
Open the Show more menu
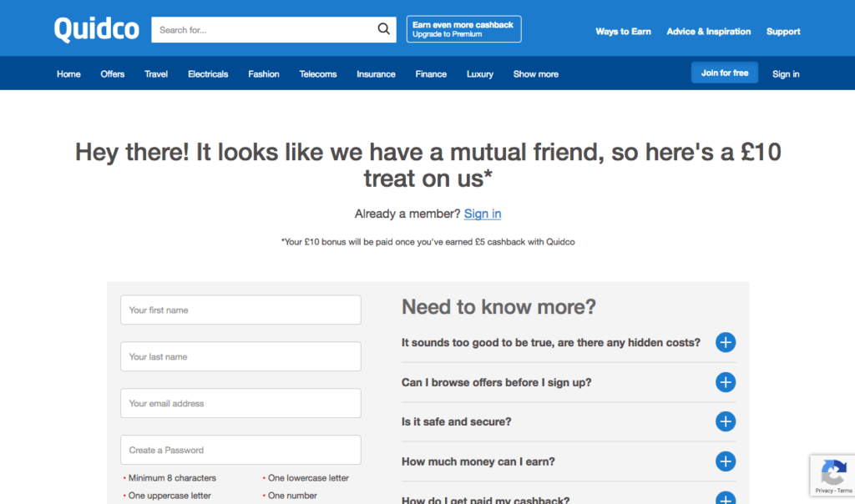coord(535,74)
